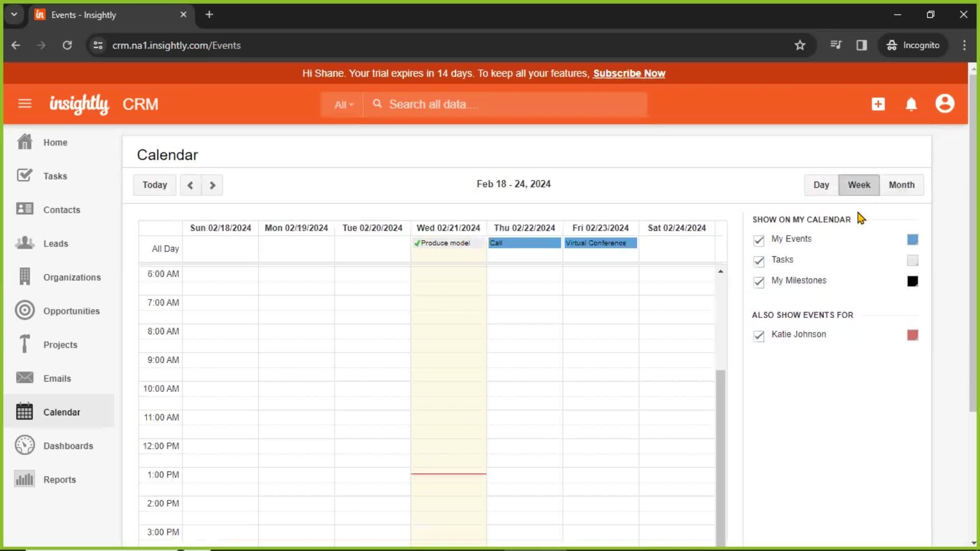Switch to Month view

901,184
